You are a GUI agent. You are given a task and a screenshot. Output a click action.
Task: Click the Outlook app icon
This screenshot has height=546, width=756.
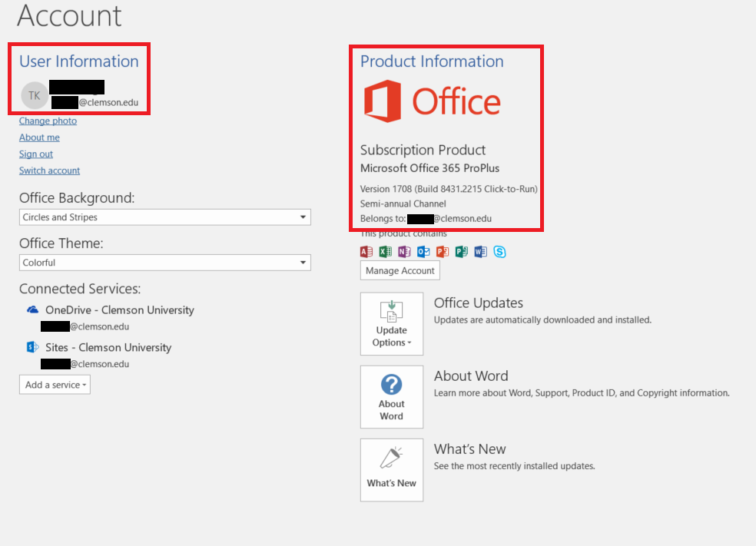click(423, 252)
